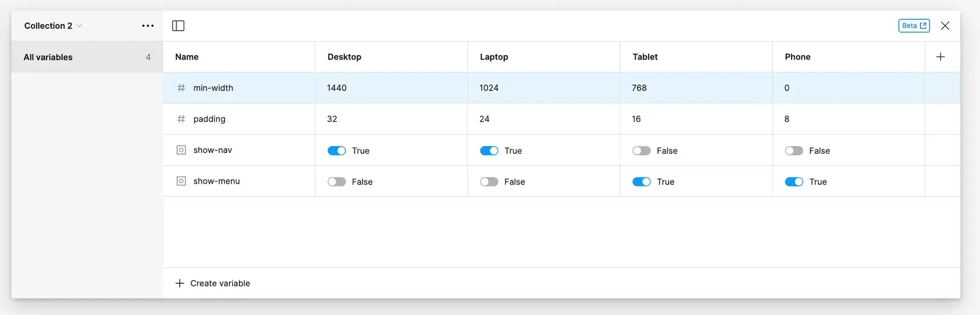Click the plus icon to add a mode column
The image size is (980, 315).
click(x=940, y=57)
